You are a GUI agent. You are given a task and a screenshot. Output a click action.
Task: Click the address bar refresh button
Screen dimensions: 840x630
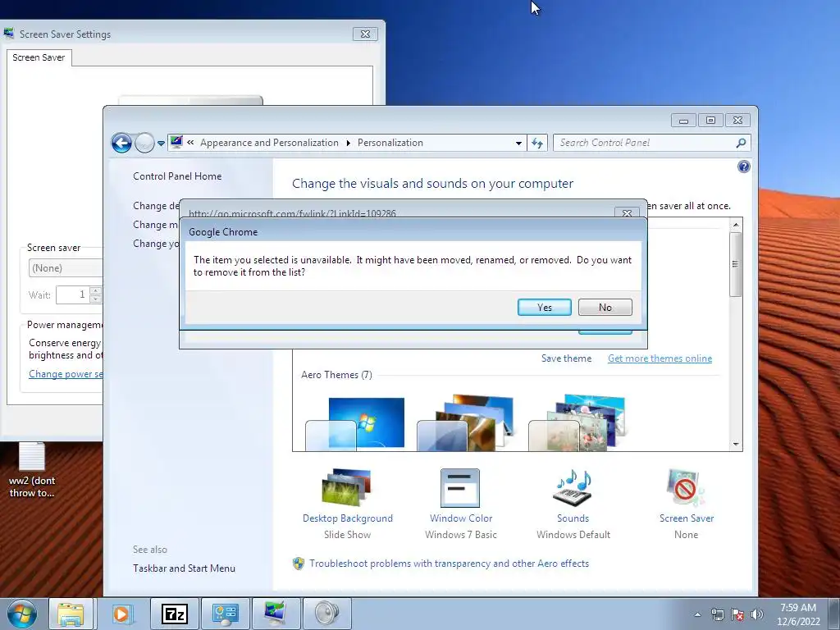click(x=537, y=143)
